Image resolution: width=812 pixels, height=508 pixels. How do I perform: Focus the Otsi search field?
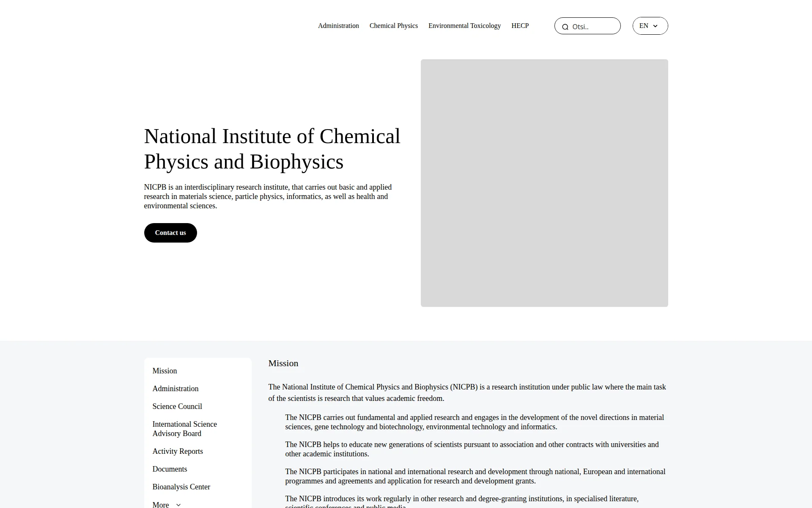tap(587, 26)
